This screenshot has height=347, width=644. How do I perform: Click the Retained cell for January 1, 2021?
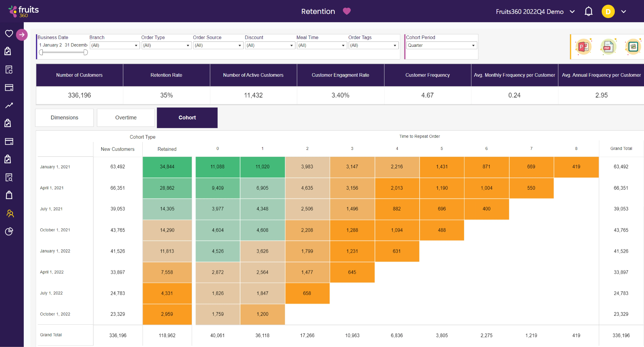167,167
